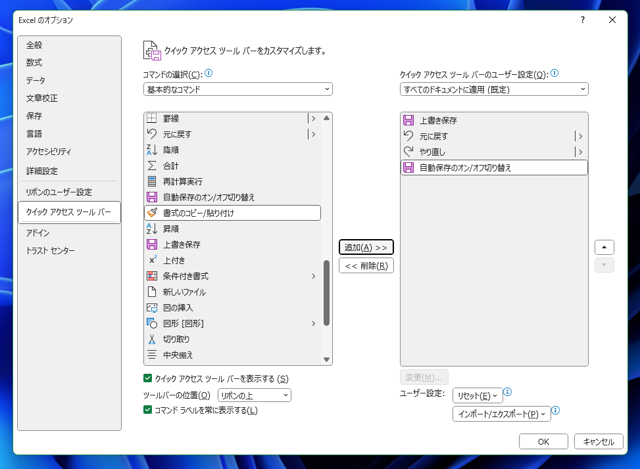
Task: Expand arrow on 罫線 row in left list
Action: [313, 118]
